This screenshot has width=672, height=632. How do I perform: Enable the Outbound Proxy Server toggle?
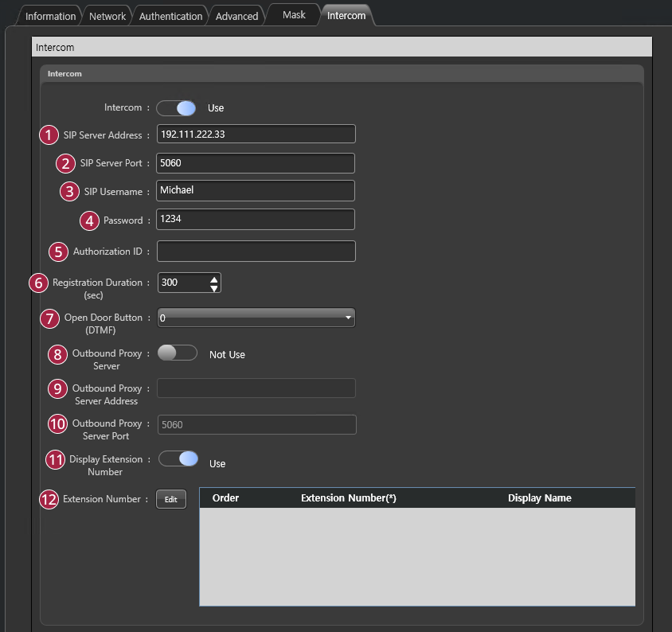pos(178,354)
